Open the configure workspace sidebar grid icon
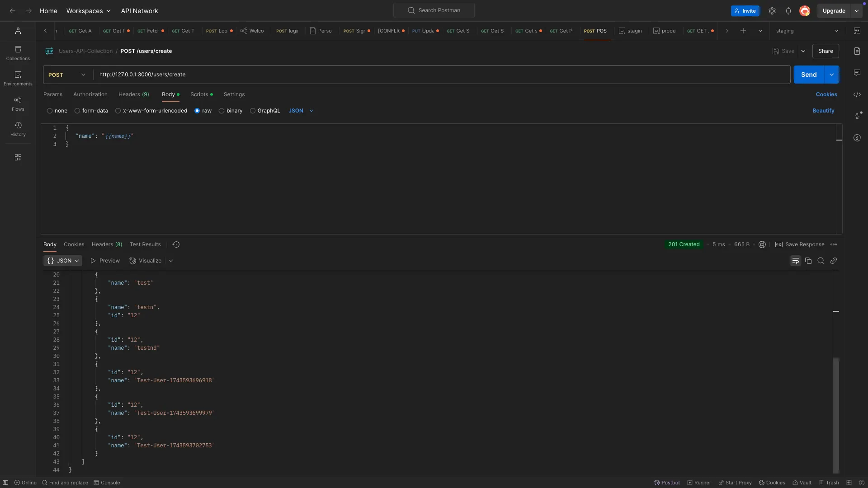 click(18, 157)
